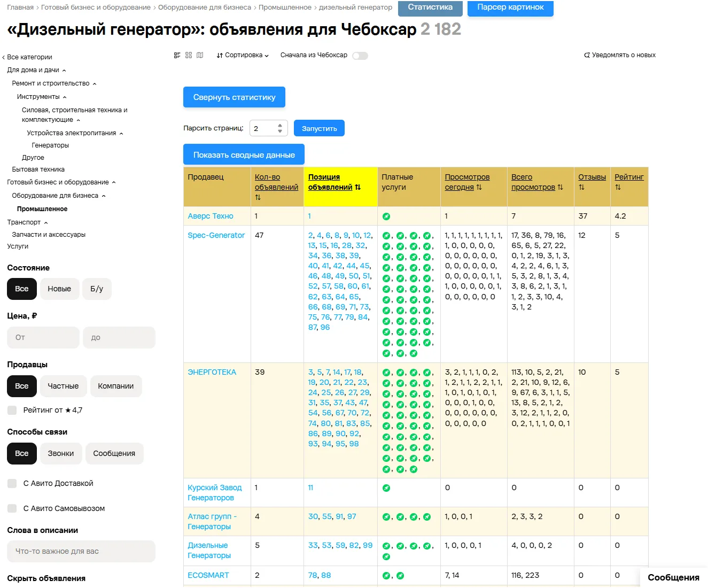Switch to list view layout icon
The image size is (708, 588).
[x=177, y=55]
